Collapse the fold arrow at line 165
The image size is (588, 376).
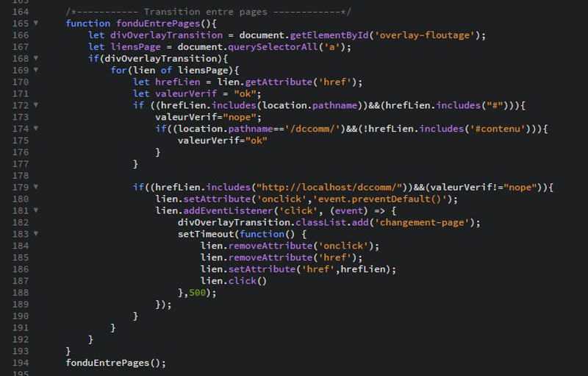point(36,24)
